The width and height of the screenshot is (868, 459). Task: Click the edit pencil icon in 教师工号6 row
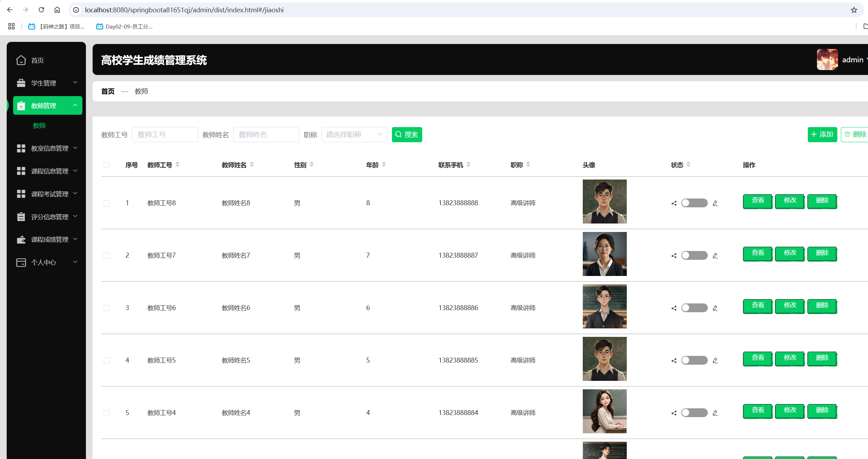tap(715, 308)
